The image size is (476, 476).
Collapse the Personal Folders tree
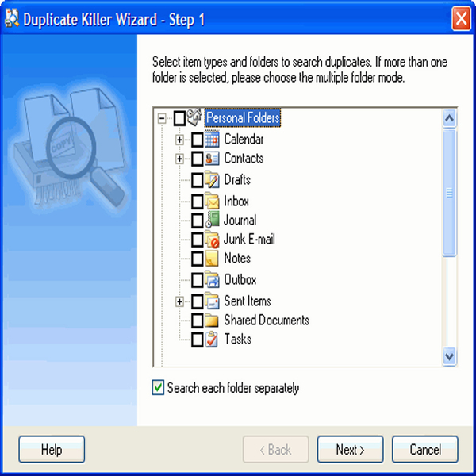tap(162, 118)
